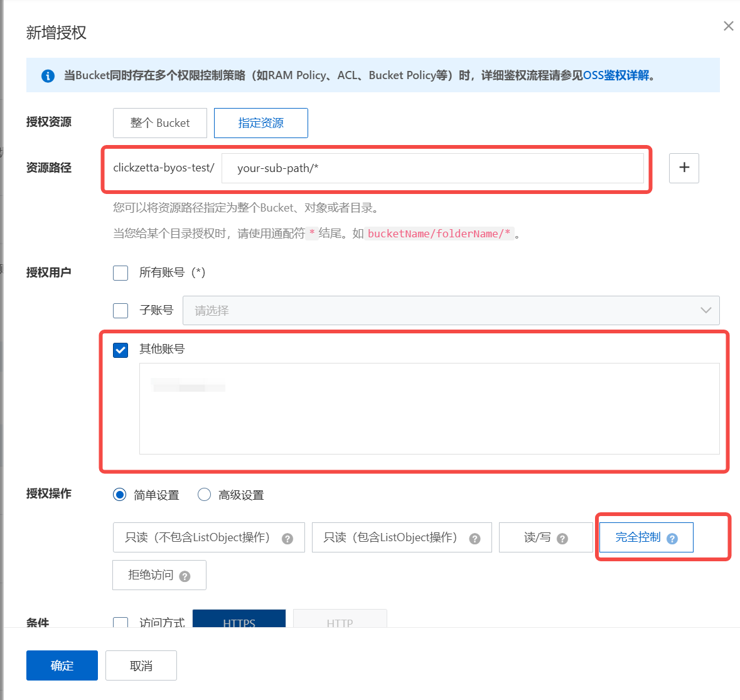Click the 取消 button

pos(141,665)
